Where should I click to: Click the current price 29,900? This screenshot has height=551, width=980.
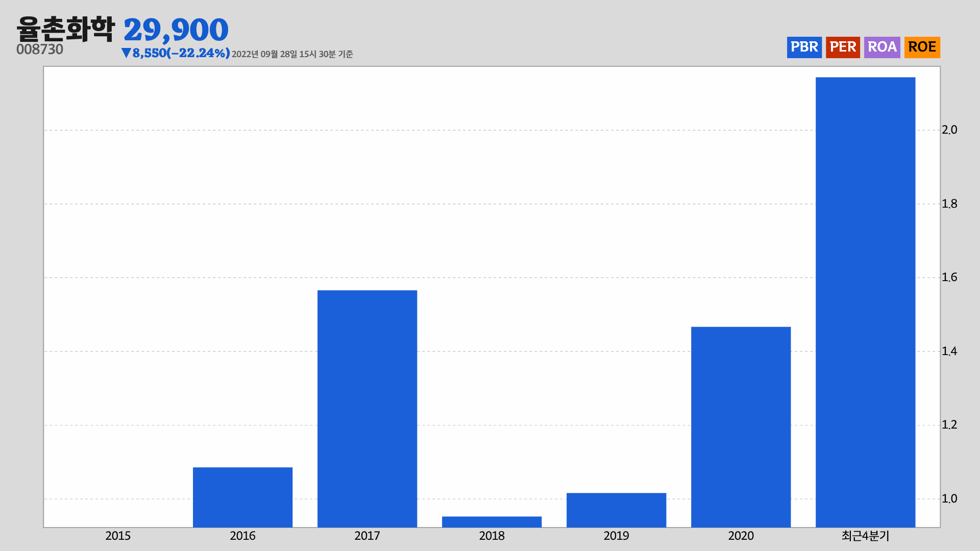click(176, 30)
